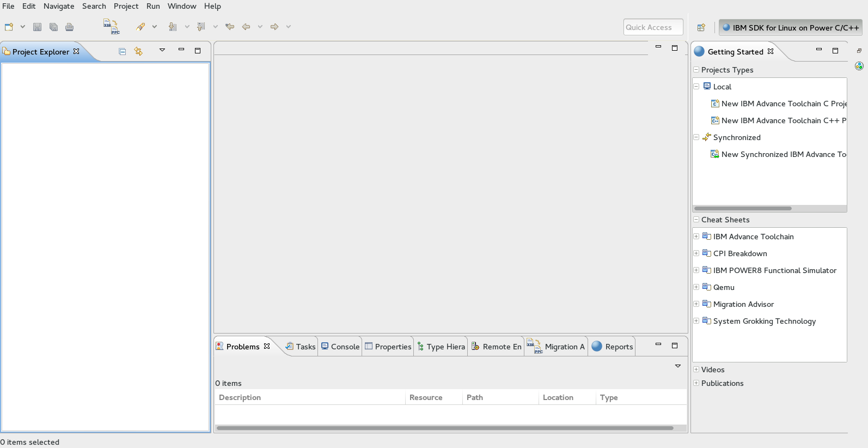This screenshot has height=448, width=868.
Task: Sort problems by Location column header
Action: 567,397
